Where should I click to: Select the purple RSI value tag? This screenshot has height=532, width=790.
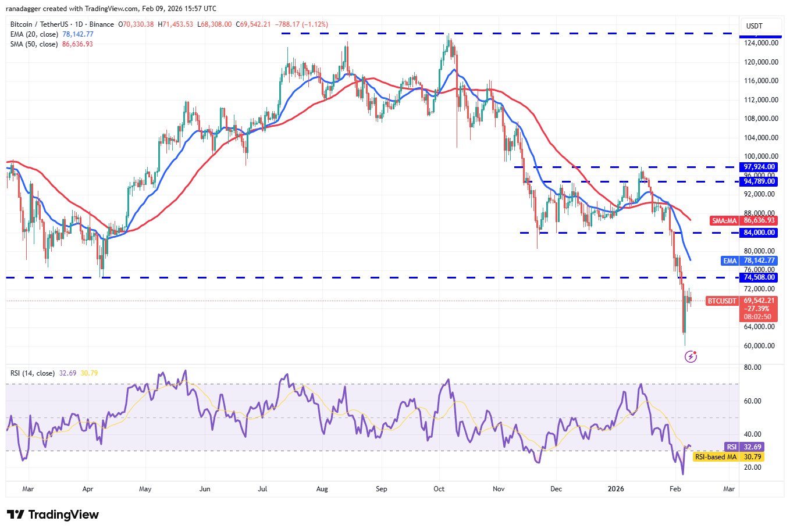731,447
